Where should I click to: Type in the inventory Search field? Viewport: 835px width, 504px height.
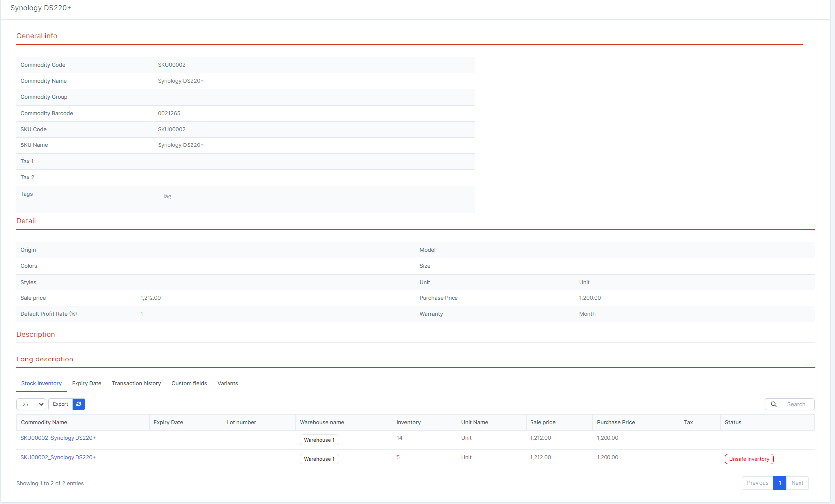[798, 404]
